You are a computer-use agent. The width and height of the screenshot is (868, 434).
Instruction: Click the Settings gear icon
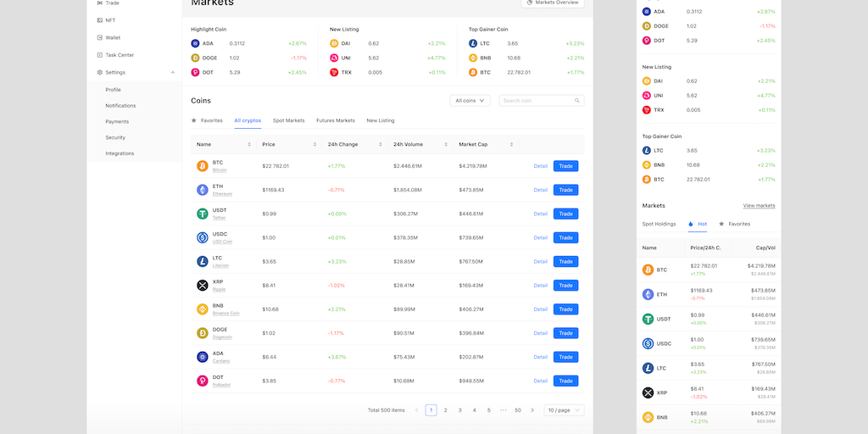[x=100, y=73]
